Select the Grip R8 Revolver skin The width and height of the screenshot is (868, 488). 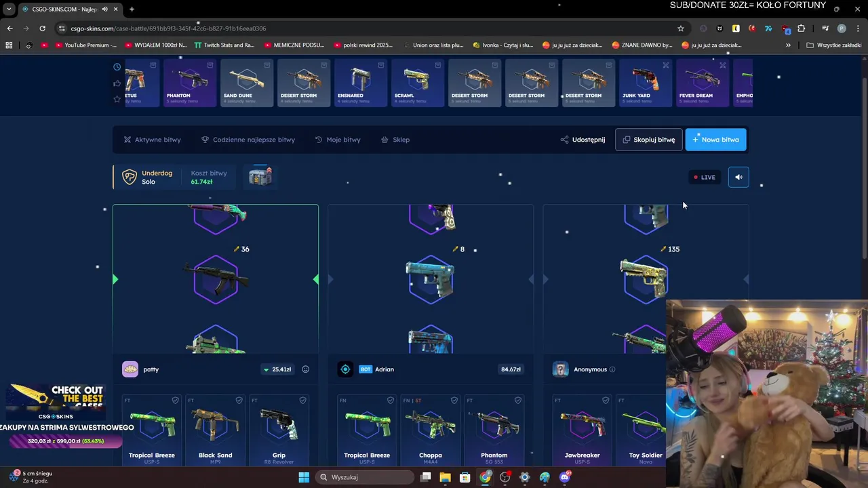tap(279, 430)
